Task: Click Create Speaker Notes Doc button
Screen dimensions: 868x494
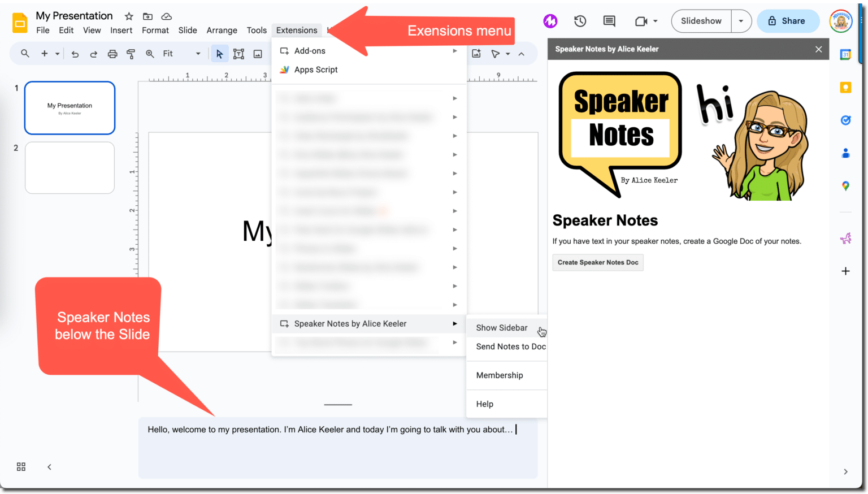Action: click(598, 262)
